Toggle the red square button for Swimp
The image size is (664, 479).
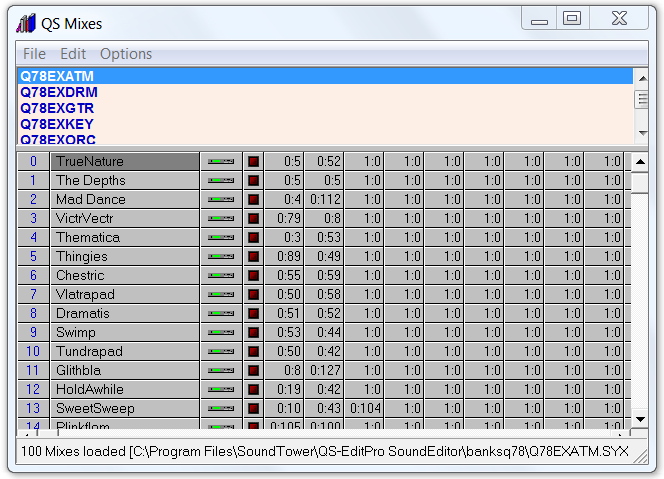click(253, 332)
